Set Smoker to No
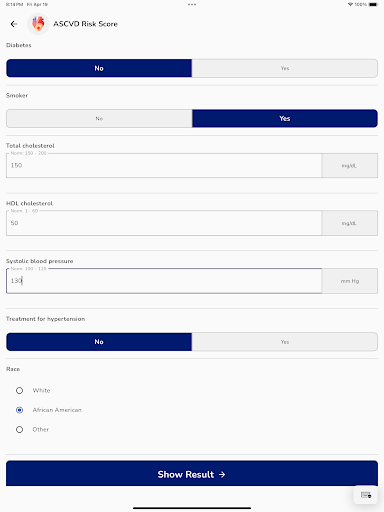This screenshot has height=512, width=384. 99,119
